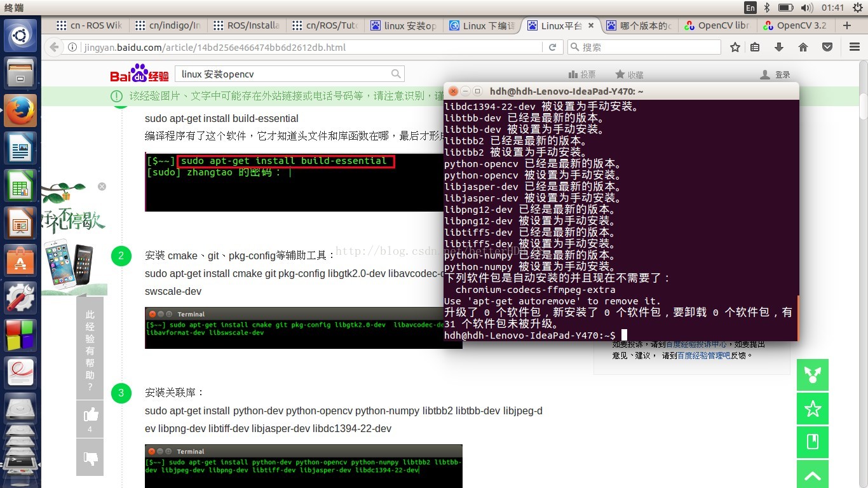Open the system power cog menu
868x488 pixels.
pyautogui.click(x=857, y=8)
